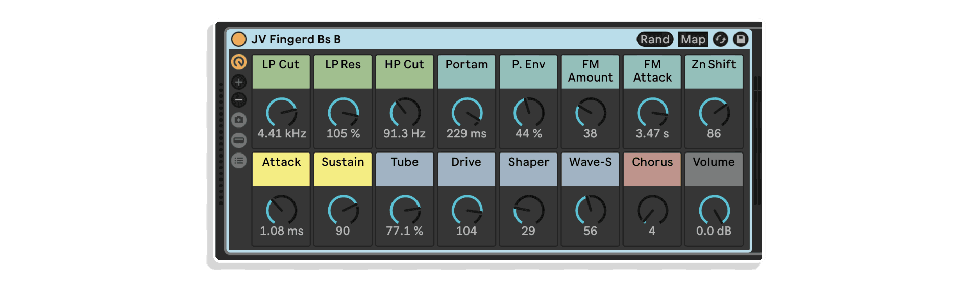Click the JV Fingerd Bs B title
The image size is (980, 281).
pyautogui.click(x=296, y=39)
